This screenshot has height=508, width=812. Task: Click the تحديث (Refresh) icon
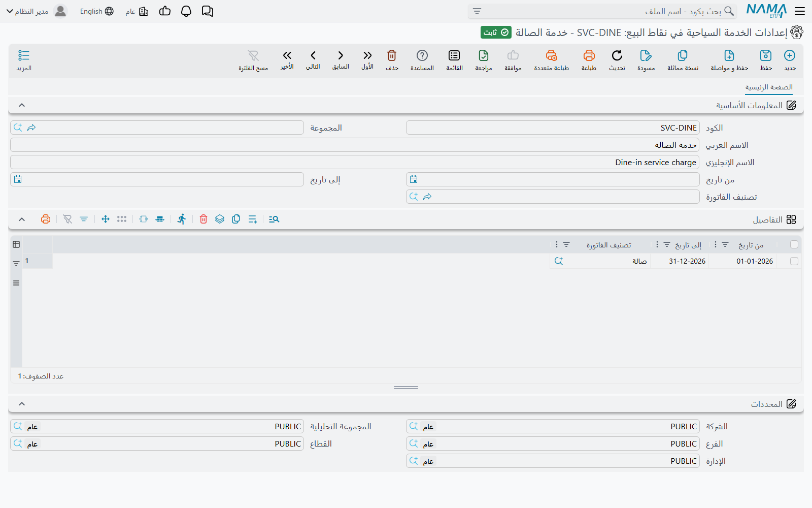click(617, 55)
